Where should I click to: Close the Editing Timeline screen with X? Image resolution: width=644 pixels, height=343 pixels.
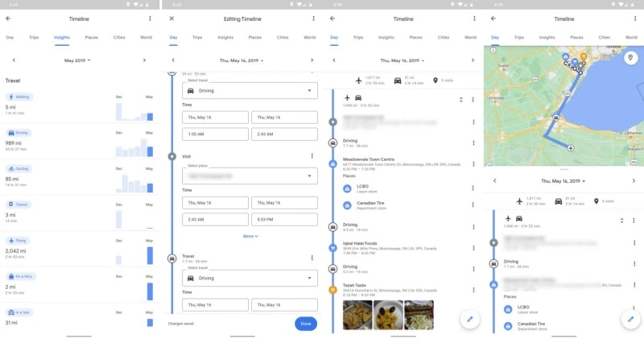point(171,19)
